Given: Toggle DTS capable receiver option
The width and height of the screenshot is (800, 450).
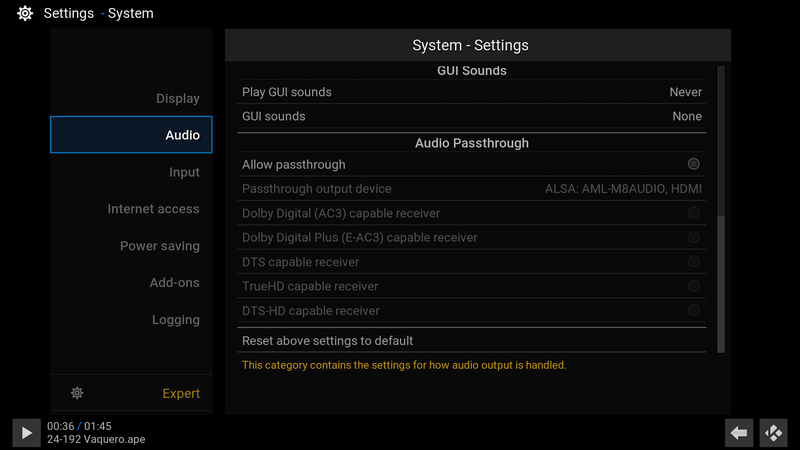Looking at the screenshot, I should (693, 262).
